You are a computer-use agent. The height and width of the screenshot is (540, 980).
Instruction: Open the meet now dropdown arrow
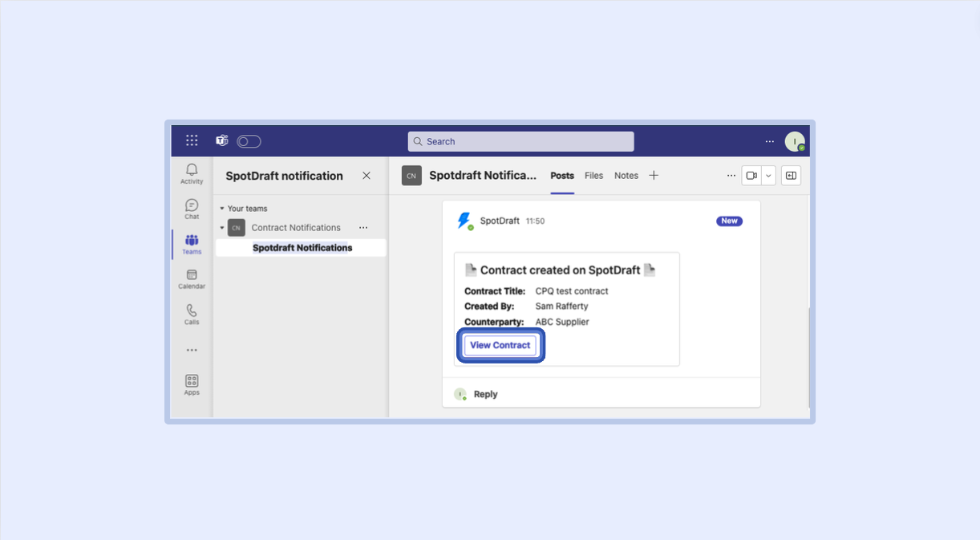768,176
